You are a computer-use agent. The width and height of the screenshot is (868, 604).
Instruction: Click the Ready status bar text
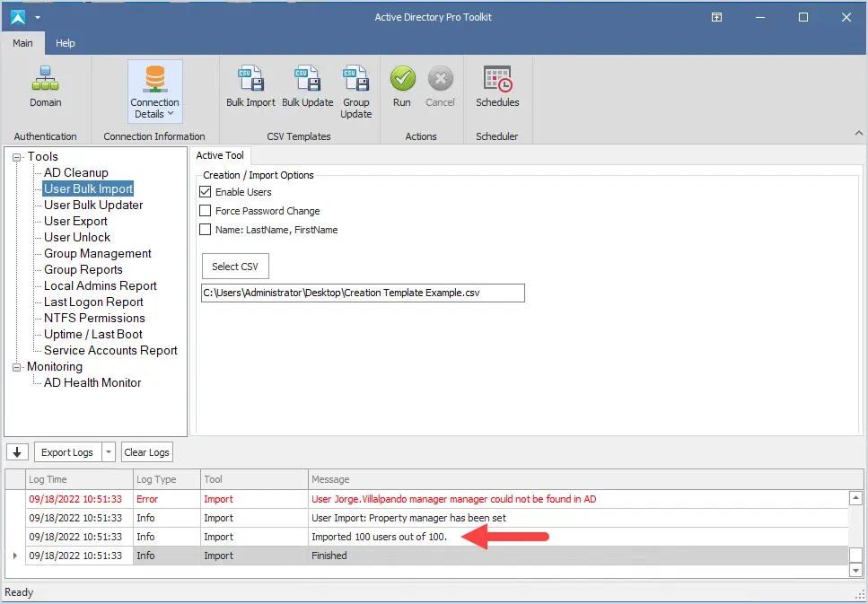tap(19, 592)
